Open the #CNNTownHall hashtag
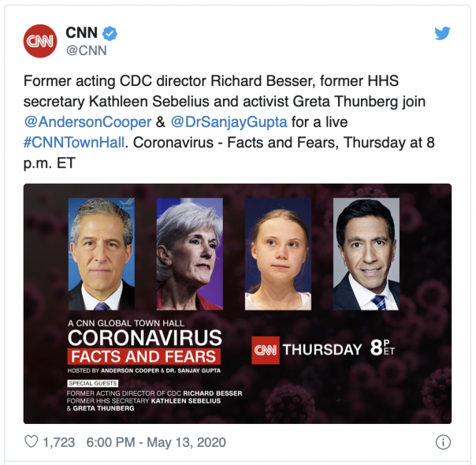Image resolution: width=476 pixels, height=465 pixels. pyautogui.click(x=72, y=143)
